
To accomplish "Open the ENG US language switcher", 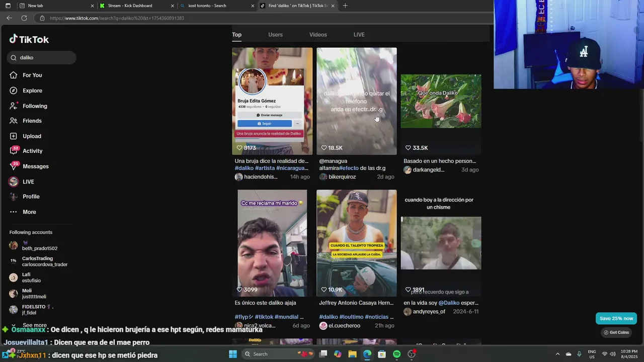I will click(592, 354).
